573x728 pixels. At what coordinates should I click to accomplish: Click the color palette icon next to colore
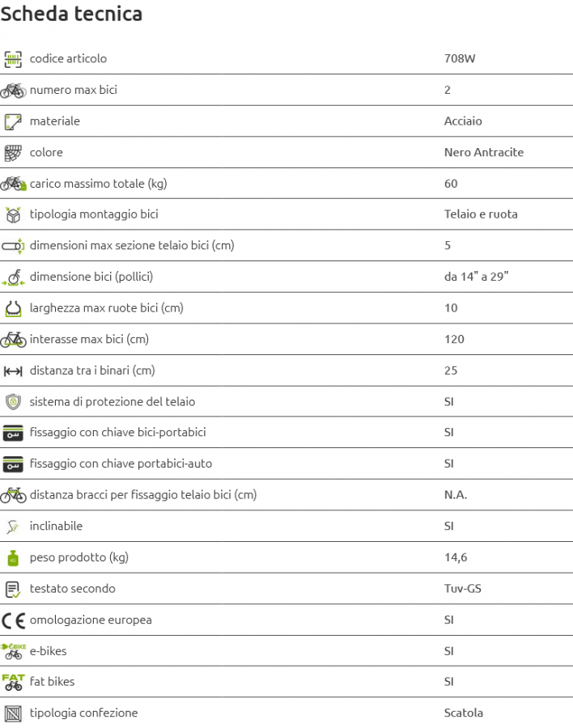click(x=13, y=153)
